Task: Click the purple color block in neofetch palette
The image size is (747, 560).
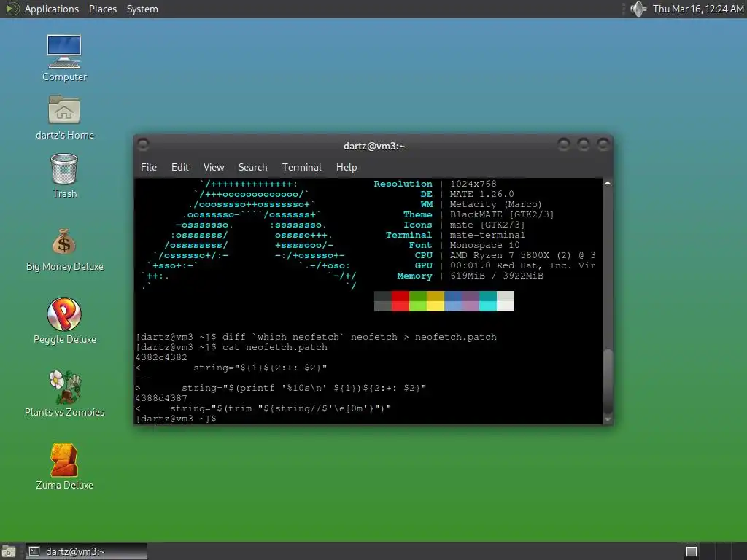Action: [471, 301]
